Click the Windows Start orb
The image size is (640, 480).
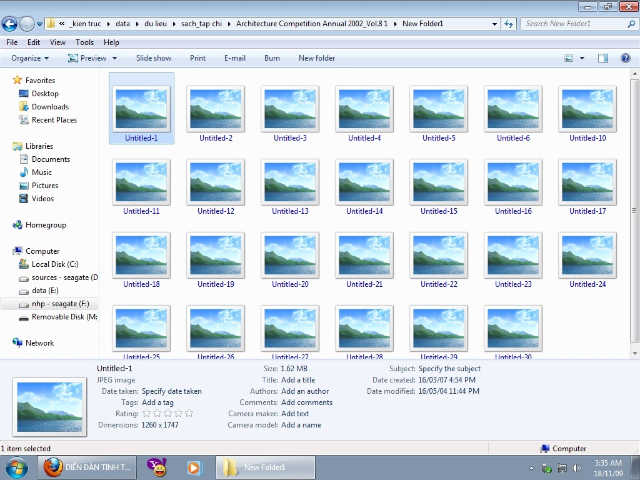17,467
